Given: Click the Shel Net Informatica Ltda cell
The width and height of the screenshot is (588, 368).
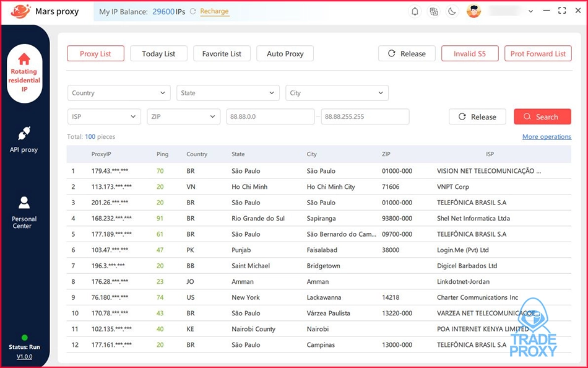Looking at the screenshot, I should coord(473,218).
